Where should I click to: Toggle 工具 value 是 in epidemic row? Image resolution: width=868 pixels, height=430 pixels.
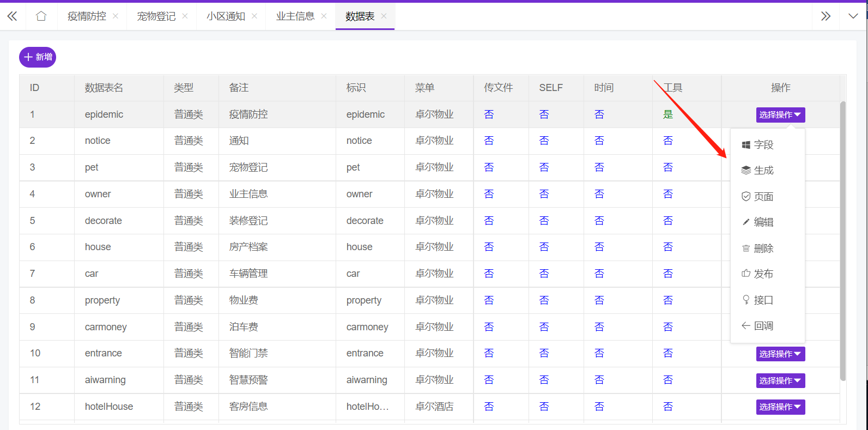click(668, 114)
